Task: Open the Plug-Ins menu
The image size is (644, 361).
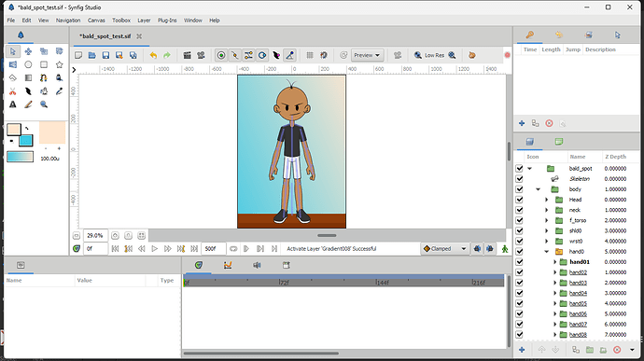Action: pos(167,21)
